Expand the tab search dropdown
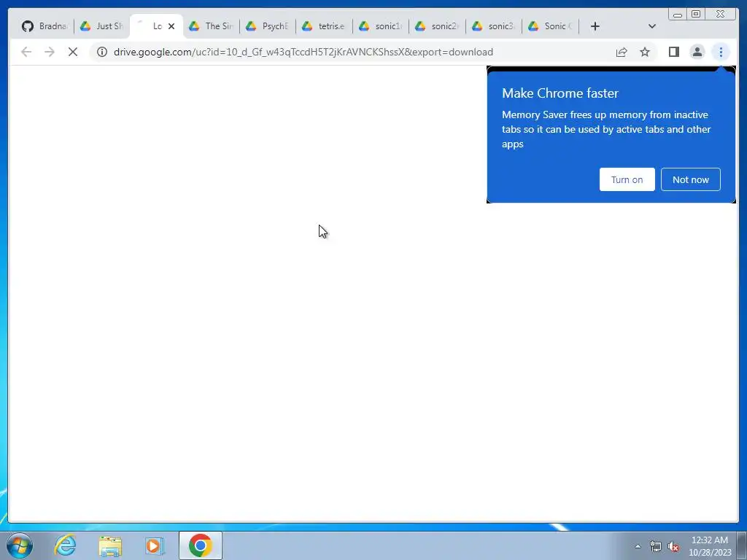Image resolution: width=747 pixels, height=560 pixels. [x=652, y=26]
